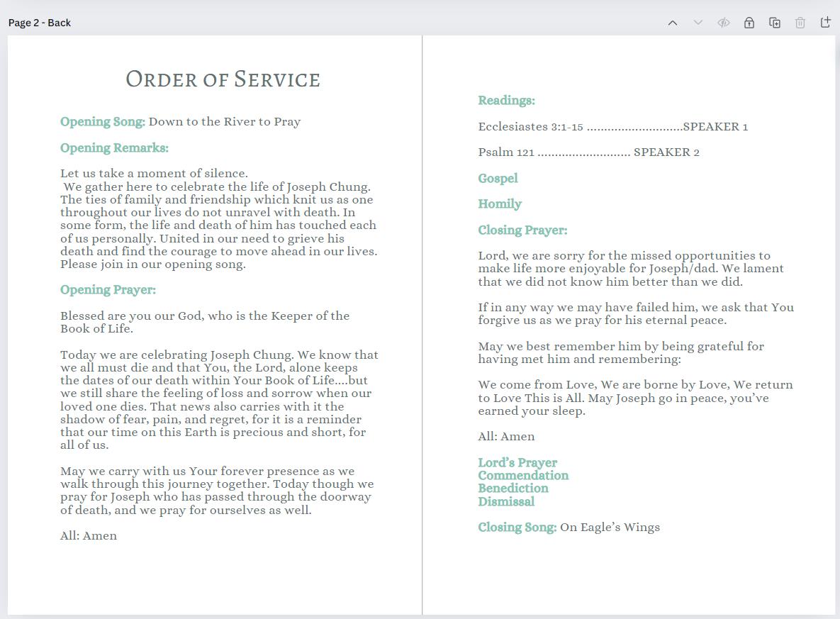840x619 pixels.
Task: Select the 'Opening Prayer' paragraph block
Action: [108, 289]
